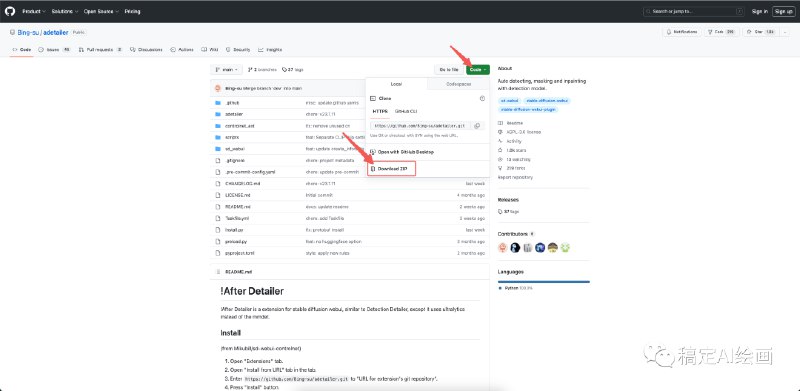
Task: Click the sd-webui topic tag
Action: coord(510,101)
